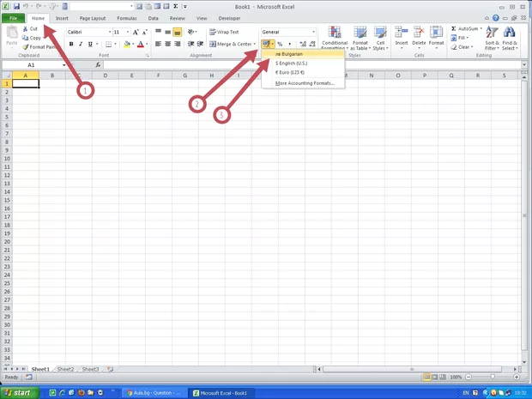Click the Sigma sum icon in Quick Access toolbar
The width and height of the screenshot is (532, 399).
[175, 6]
